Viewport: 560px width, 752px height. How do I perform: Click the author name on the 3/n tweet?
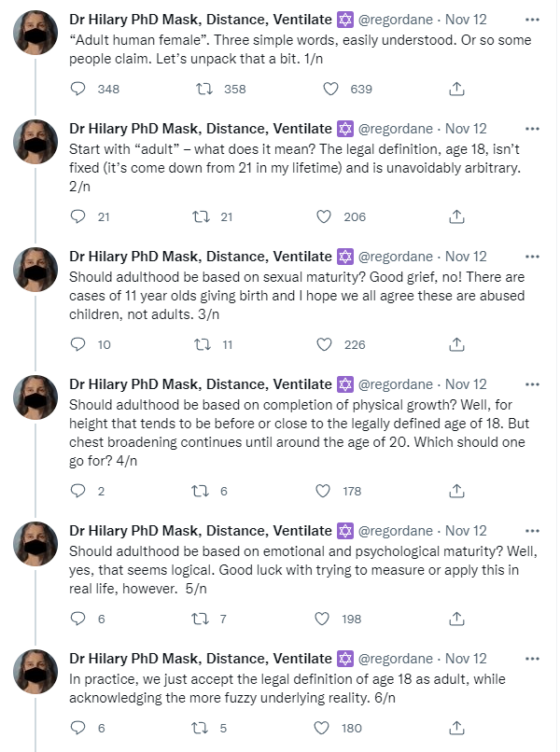[x=201, y=257]
